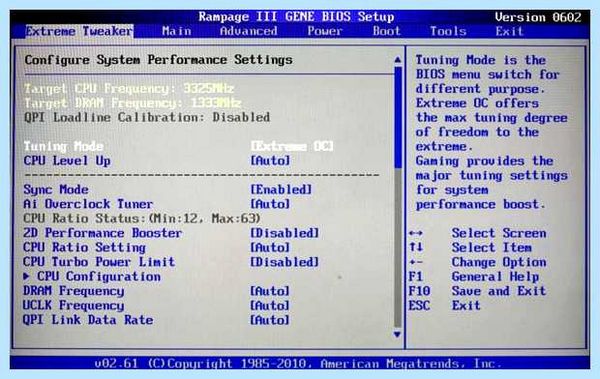This screenshot has width=600, height=379.
Task: Click the ESC Exit help entry
Action: click(x=444, y=306)
